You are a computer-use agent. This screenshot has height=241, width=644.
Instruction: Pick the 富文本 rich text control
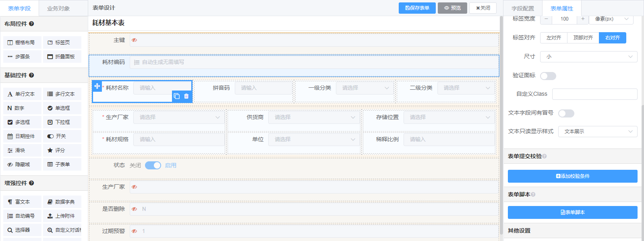click(22, 202)
